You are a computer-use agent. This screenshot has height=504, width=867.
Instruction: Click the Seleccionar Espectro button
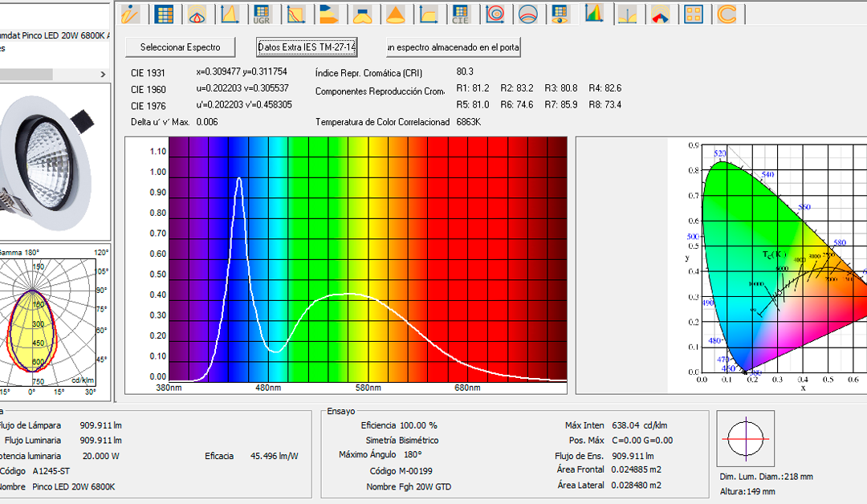coord(180,47)
